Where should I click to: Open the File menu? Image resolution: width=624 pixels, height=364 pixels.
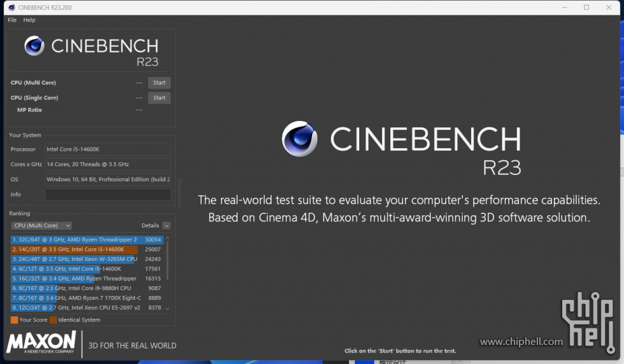pyautogui.click(x=12, y=20)
